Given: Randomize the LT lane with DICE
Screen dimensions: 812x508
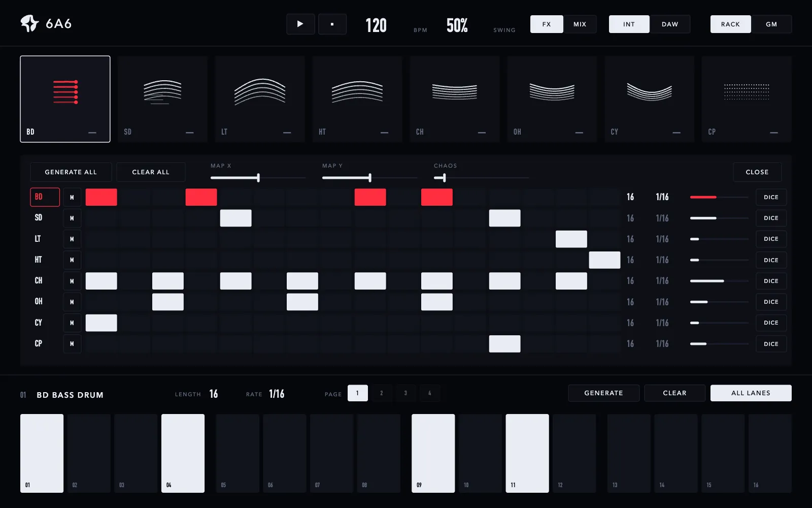Looking at the screenshot, I should coord(771,239).
